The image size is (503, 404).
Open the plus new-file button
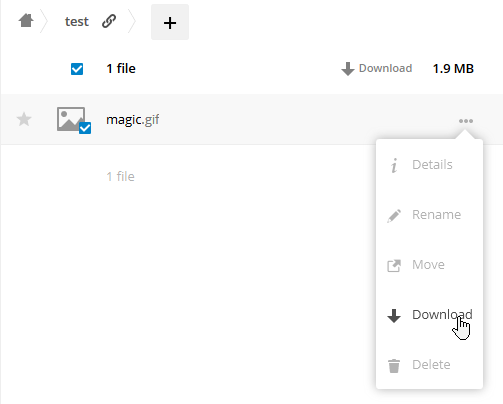point(170,22)
